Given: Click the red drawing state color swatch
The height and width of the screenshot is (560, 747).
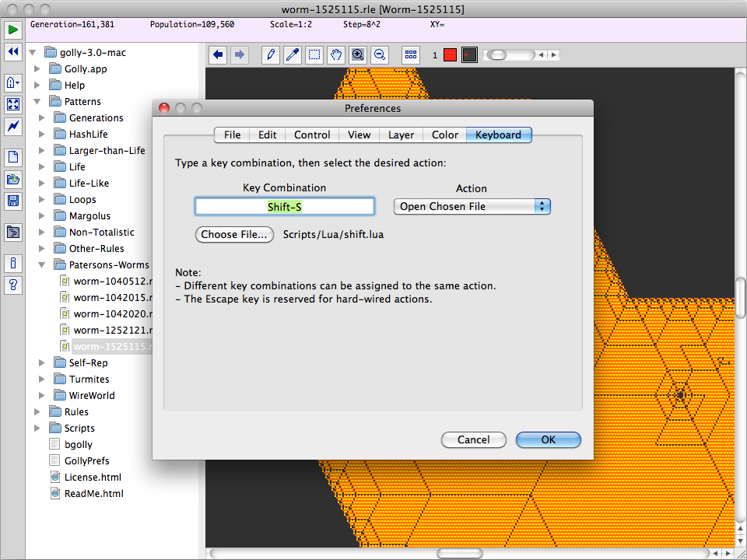Looking at the screenshot, I should point(450,54).
